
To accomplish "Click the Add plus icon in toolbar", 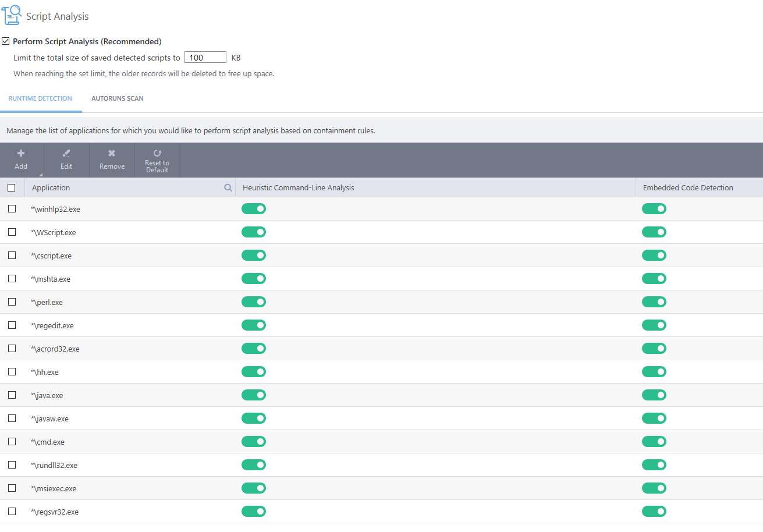I will (21, 154).
